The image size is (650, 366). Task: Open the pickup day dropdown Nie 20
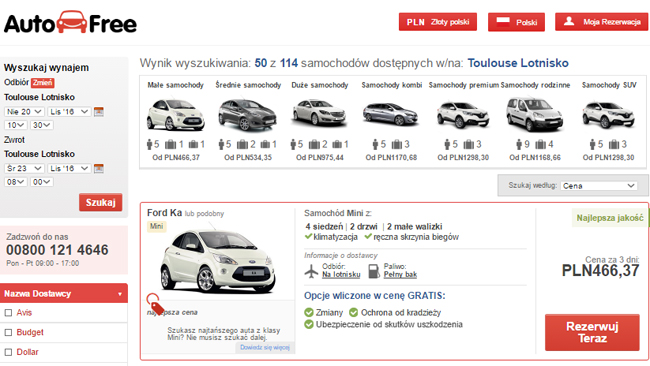[24, 111]
